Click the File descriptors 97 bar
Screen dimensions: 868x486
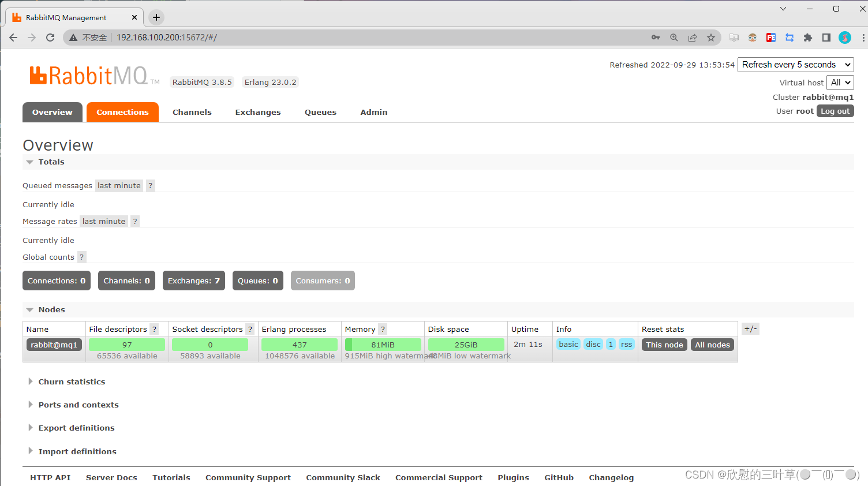click(127, 345)
